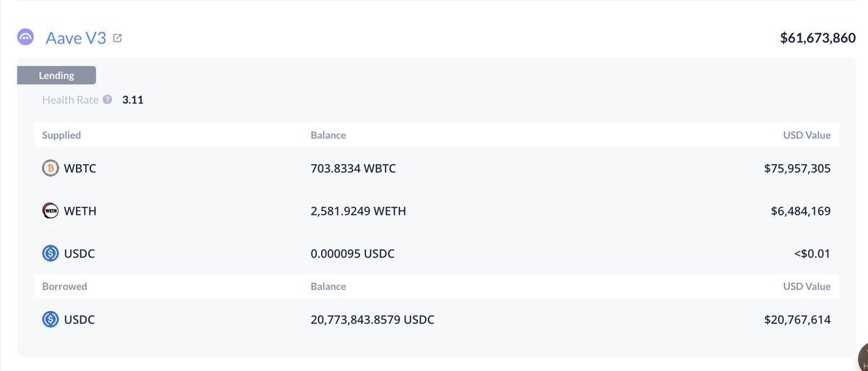Click the Borrowed section header
The height and width of the screenshot is (371, 868).
point(64,286)
